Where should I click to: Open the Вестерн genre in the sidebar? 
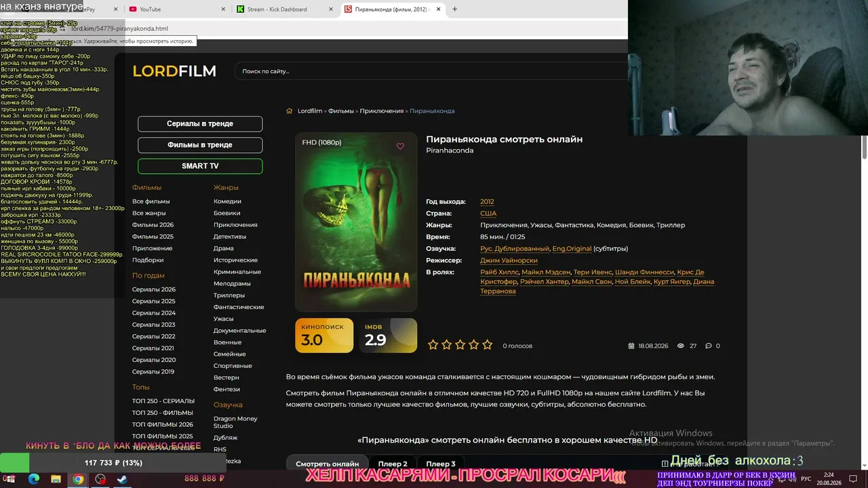pyautogui.click(x=226, y=378)
